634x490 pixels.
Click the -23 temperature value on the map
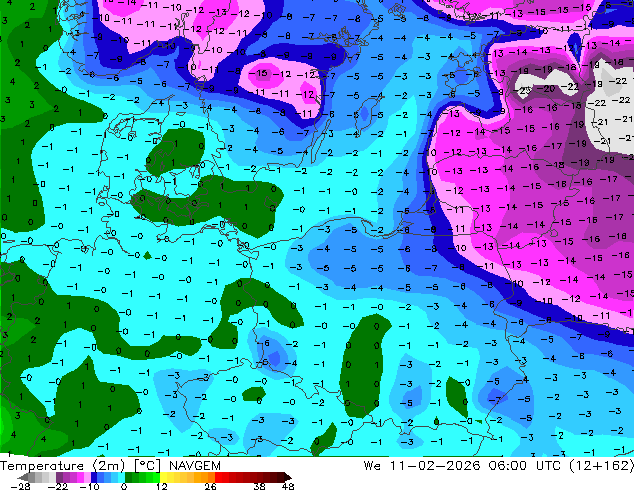pyautogui.click(x=522, y=90)
